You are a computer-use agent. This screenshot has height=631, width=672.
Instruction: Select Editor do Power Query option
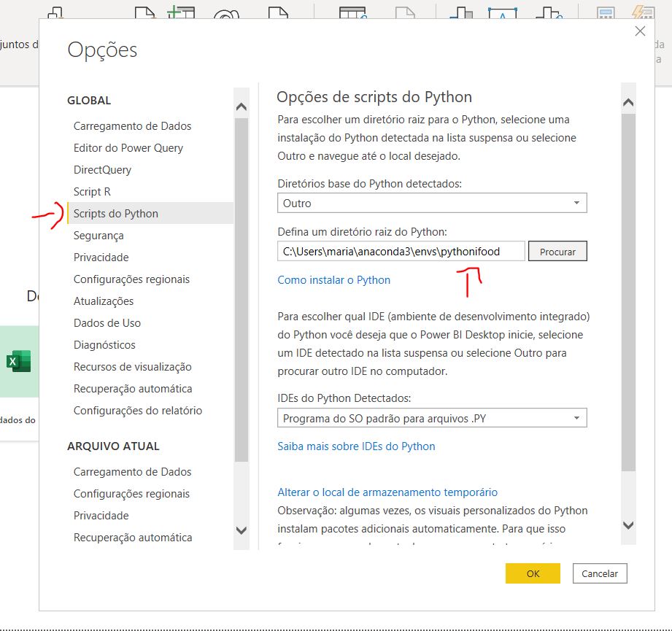(128, 148)
